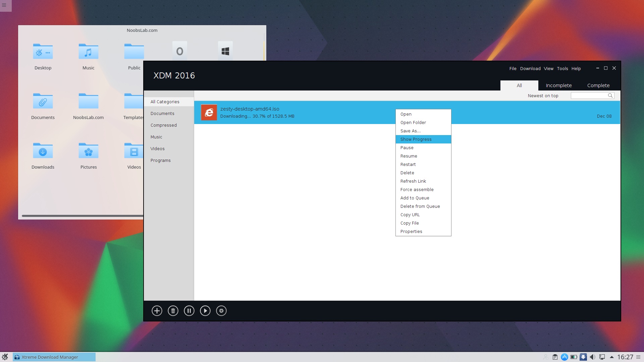Screen dimensions: 644x362
Task: Select Copy URL in the context menu
Action: click(x=423, y=215)
